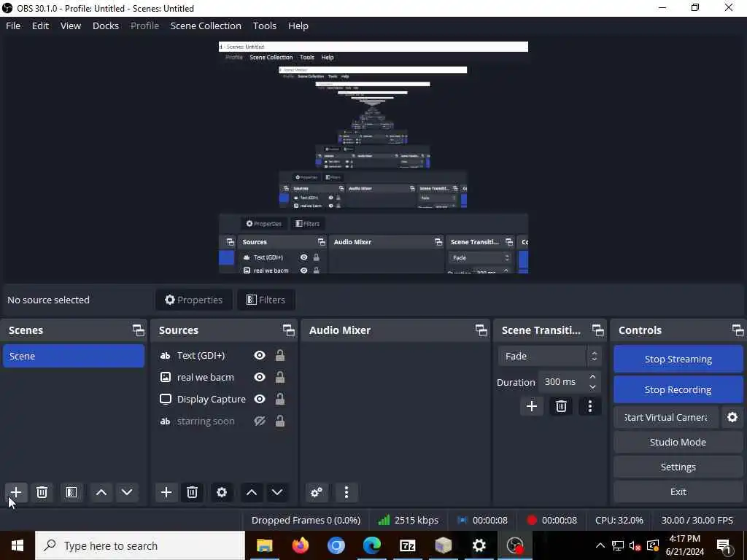
Task: Remove scene transition with trash icon
Action: click(x=561, y=406)
